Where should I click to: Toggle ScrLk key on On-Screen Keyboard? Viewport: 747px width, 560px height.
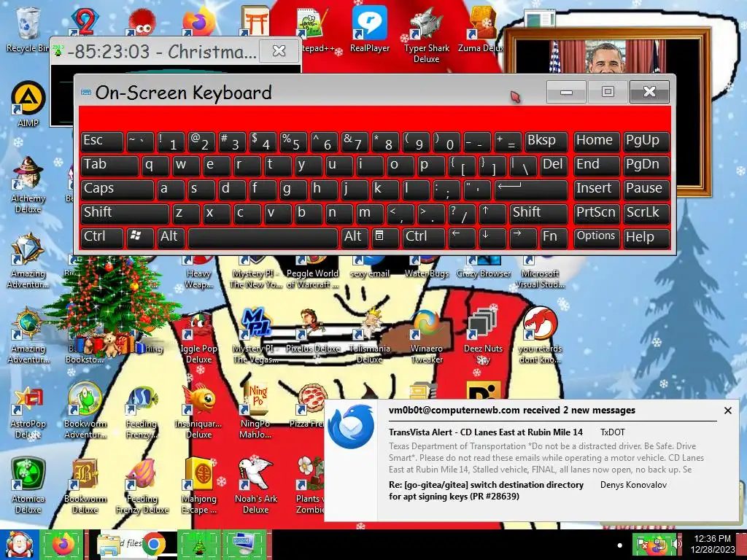(x=646, y=213)
